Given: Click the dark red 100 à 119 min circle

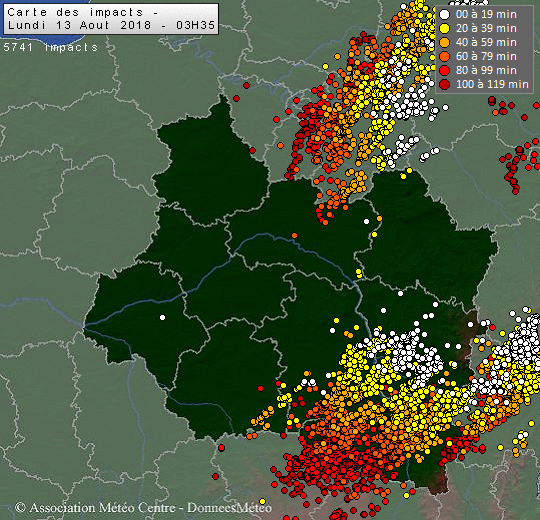Looking at the screenshot, I should pyautogui.click(x=445, y=84).
